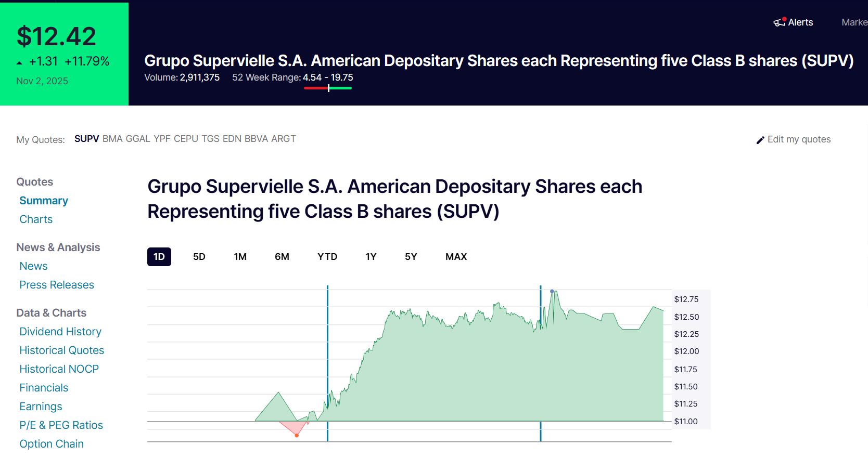868x458 pixels.
Task: Open the YPF quote link
Action: click(x=162, y=139)
